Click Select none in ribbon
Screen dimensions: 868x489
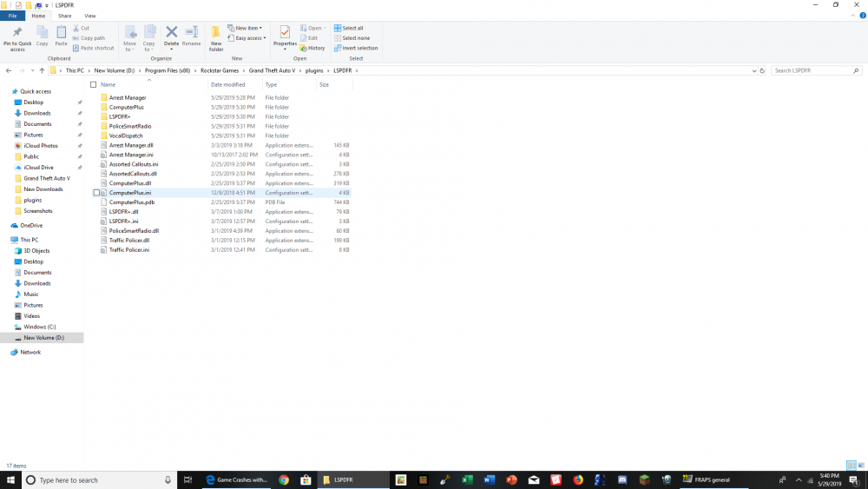(x=352, y=38)
